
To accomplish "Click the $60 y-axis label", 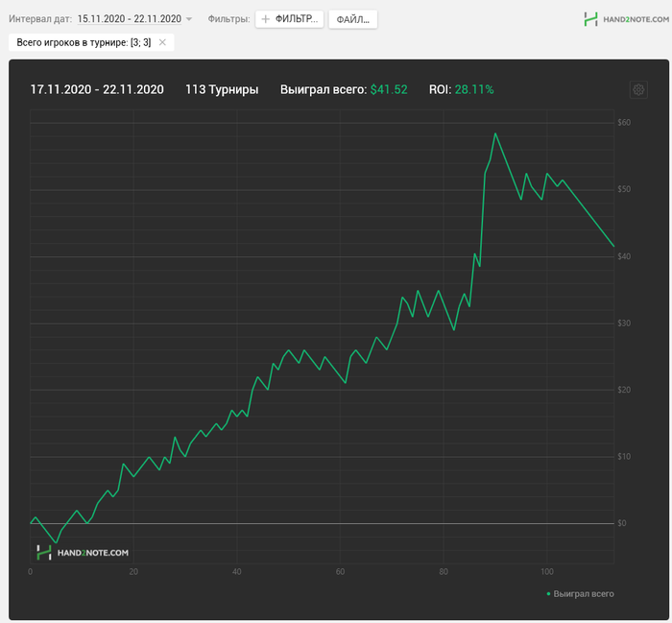I will [624, 123].
